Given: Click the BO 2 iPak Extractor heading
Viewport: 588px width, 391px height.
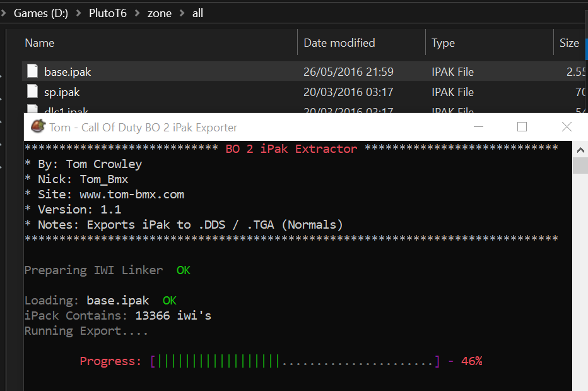Looking at the screenshot, I should pos(291,148).
